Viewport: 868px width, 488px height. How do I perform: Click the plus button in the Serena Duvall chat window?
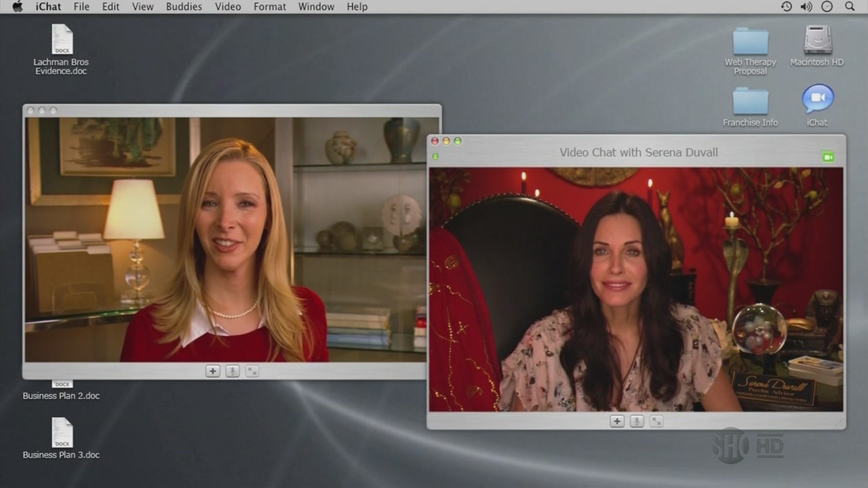point(617,421)
